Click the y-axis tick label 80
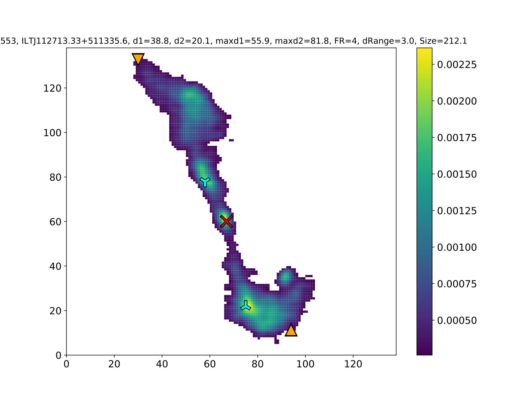 click(x=55, y=178)
